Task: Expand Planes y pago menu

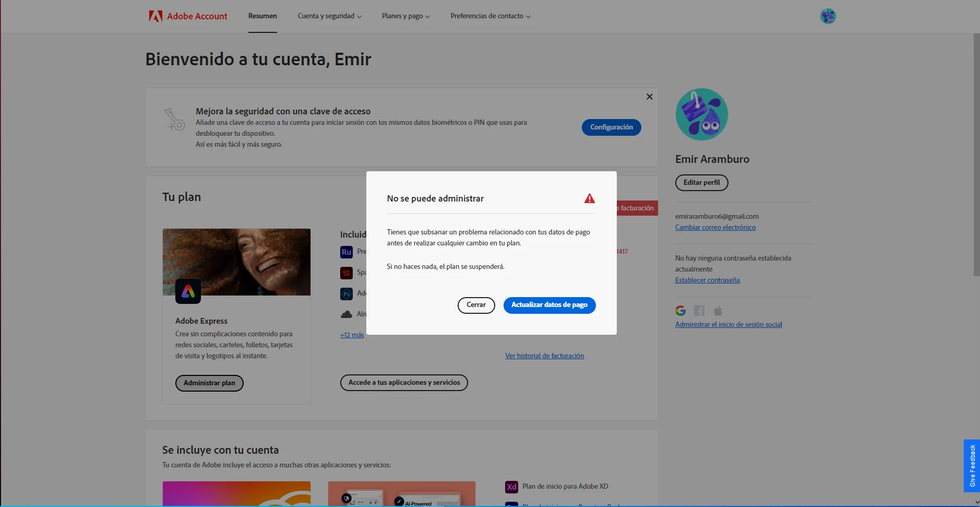Action: click(x=406, y=16)
